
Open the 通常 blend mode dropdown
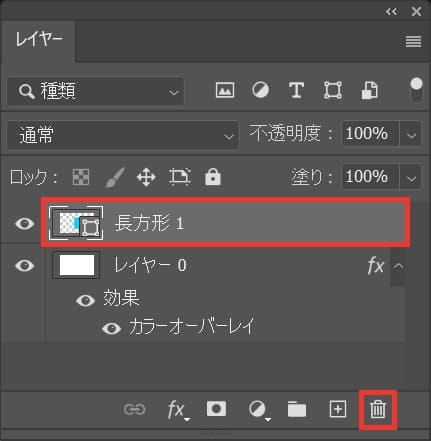(123, 135)
